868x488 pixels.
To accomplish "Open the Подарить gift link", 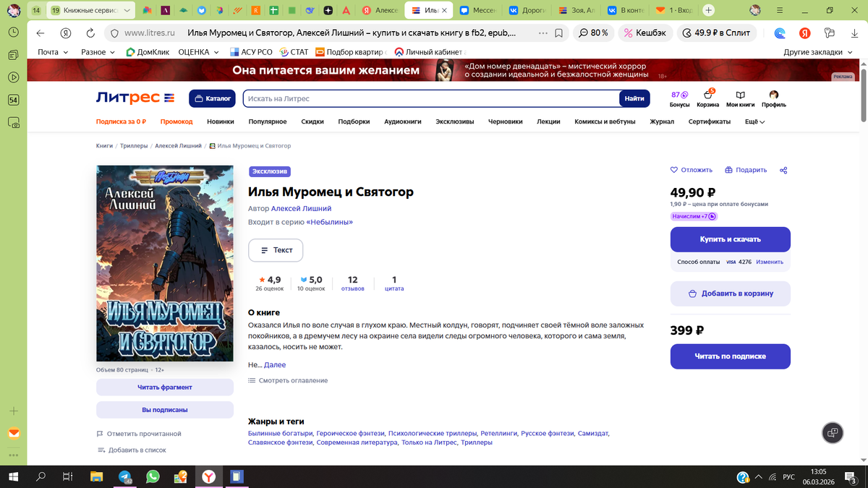I will [746, 170].
